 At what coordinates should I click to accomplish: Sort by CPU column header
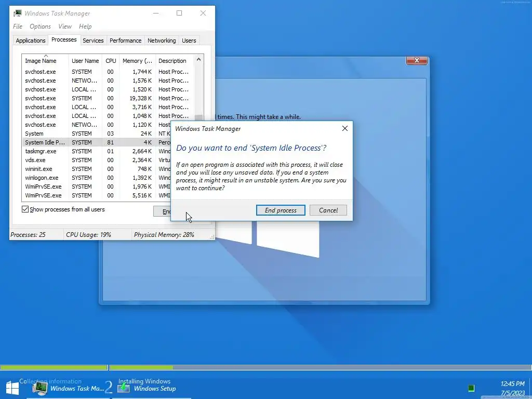[x=111, y=61]
